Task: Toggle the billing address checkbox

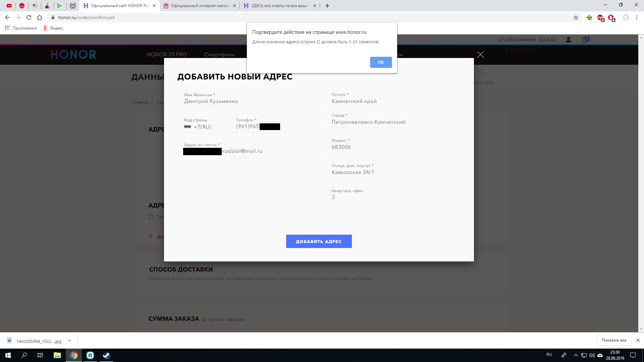Action: pyautogui.click(x=151, y=217)
